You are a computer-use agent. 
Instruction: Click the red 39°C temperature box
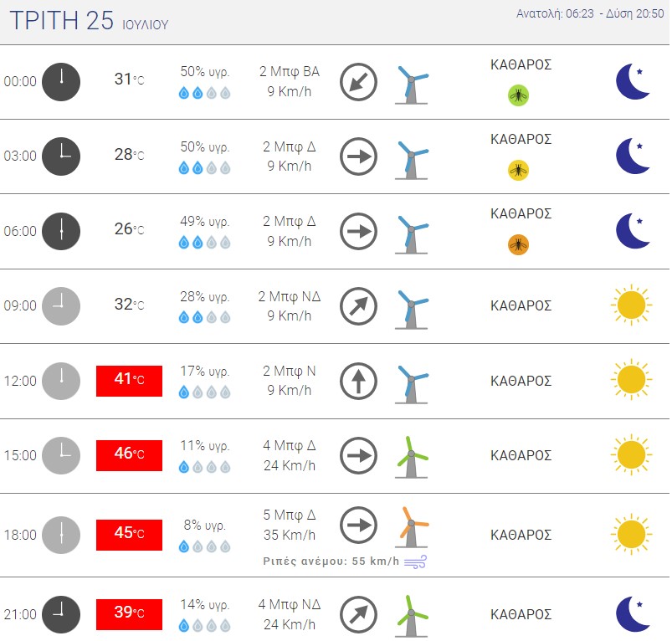coord(129,614)
